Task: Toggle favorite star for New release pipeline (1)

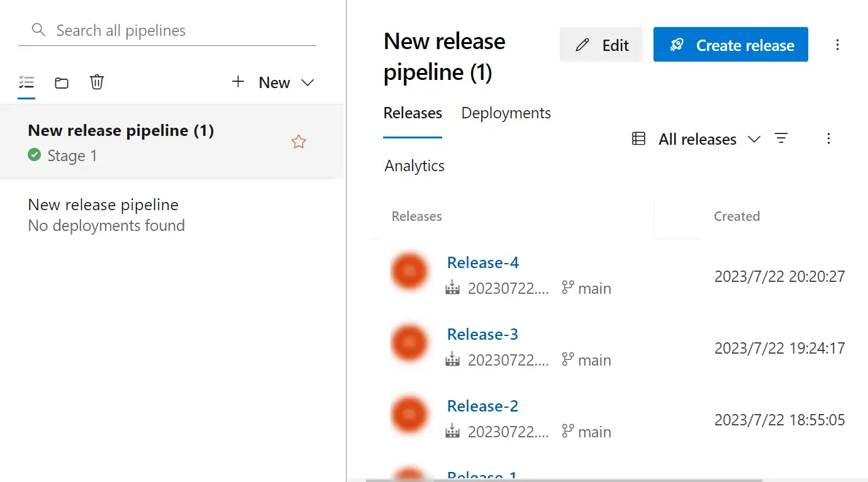Action: pos(299,142)
